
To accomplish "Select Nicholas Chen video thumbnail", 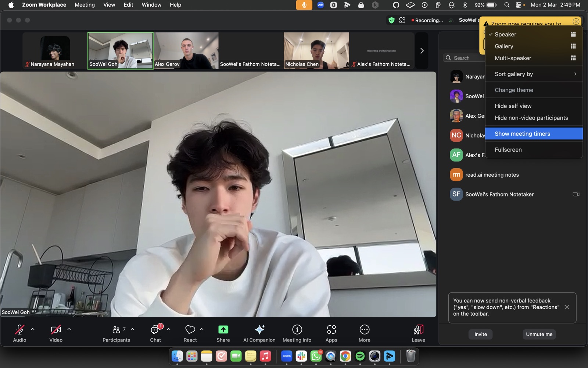I will pyautogui.click(x=316, y=51).
